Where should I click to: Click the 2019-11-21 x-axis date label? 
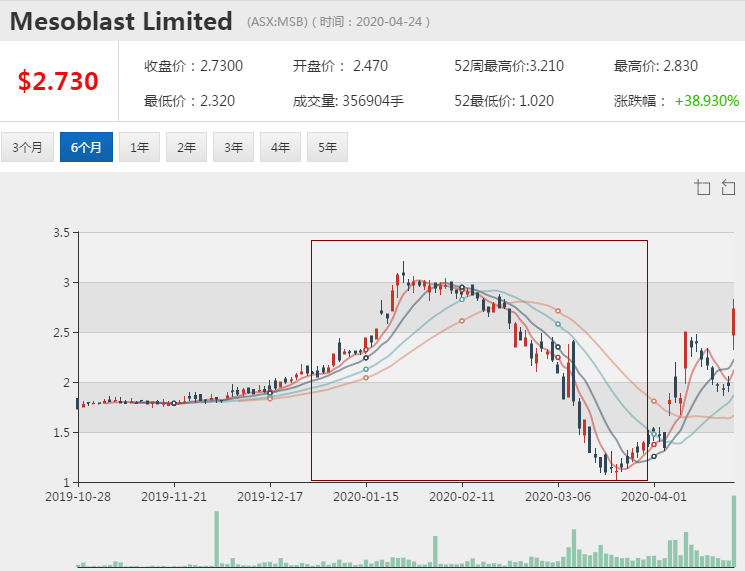point(174,497)
